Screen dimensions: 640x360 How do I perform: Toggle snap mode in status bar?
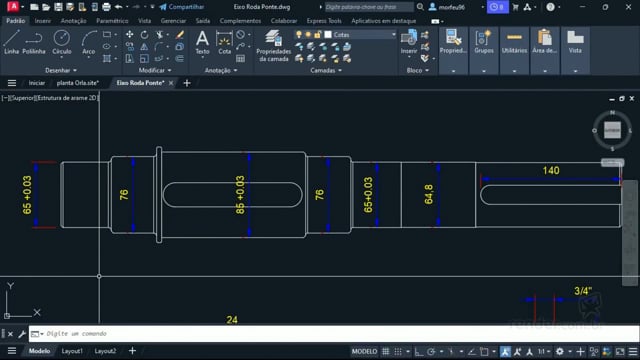398,351
